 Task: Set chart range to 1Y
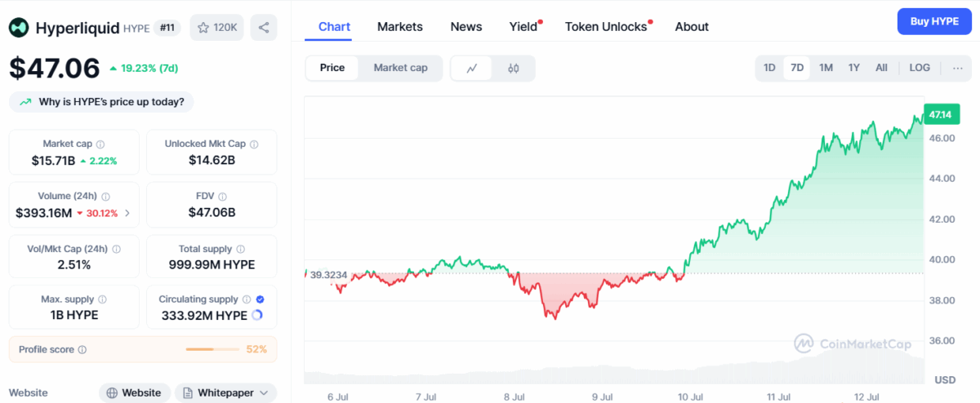tap(853, 68)
